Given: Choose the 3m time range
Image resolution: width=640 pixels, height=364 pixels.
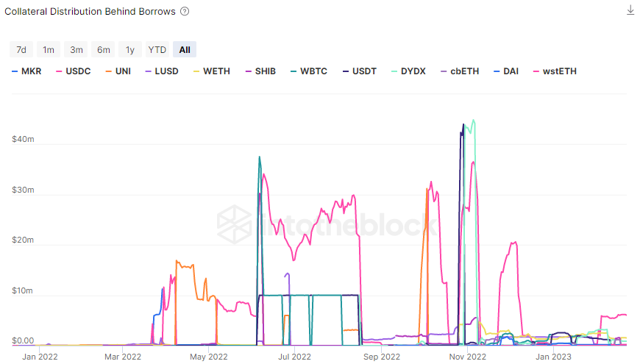Looking at the screenshot, I should (x=77, y=50).
